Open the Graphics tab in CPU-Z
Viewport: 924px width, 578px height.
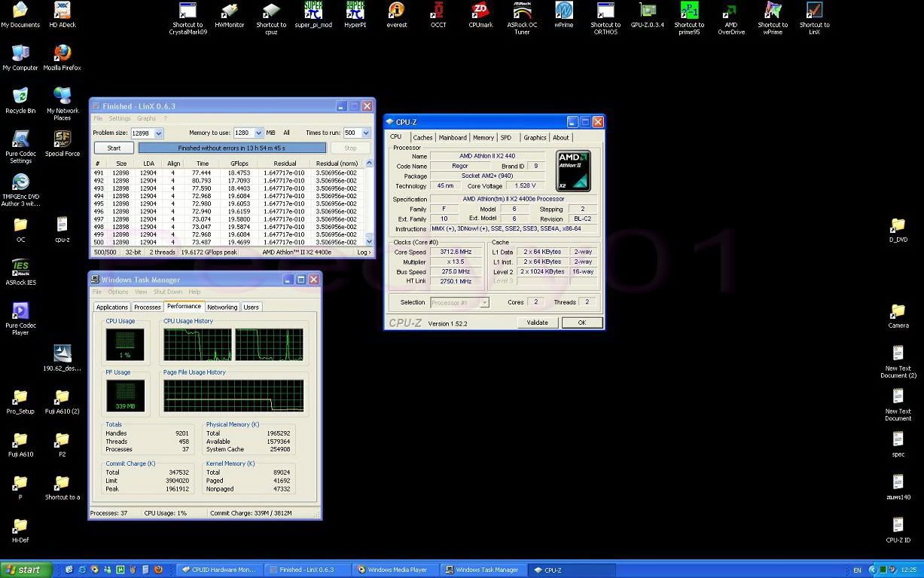pos(535,138)
